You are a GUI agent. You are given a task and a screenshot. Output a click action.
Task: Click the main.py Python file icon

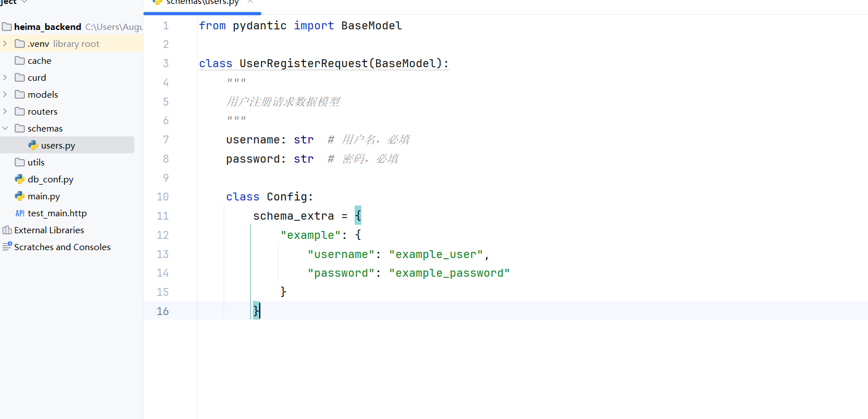pos(20,196)
